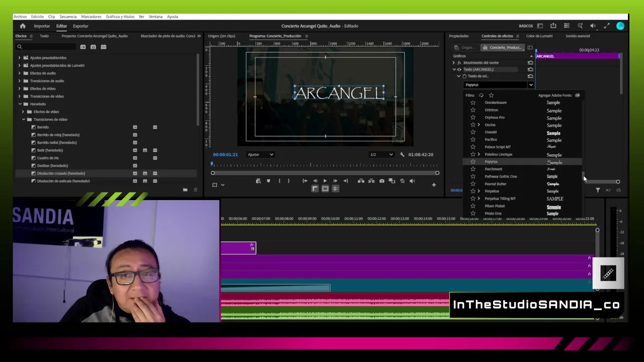Export a frame with the camera icon
The height and width of the screenshot is (362, 644).
pos(382,181)
